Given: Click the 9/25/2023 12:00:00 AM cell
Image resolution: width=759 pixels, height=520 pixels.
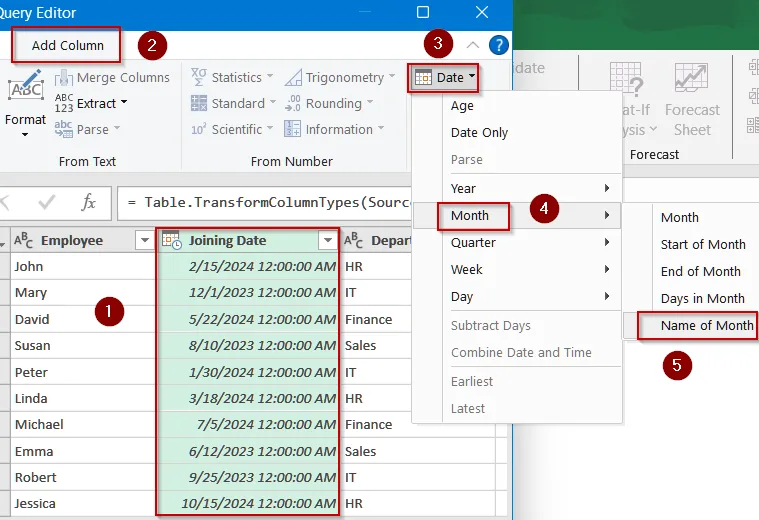Looking at the screenshot, I should [x=248, y=477].
